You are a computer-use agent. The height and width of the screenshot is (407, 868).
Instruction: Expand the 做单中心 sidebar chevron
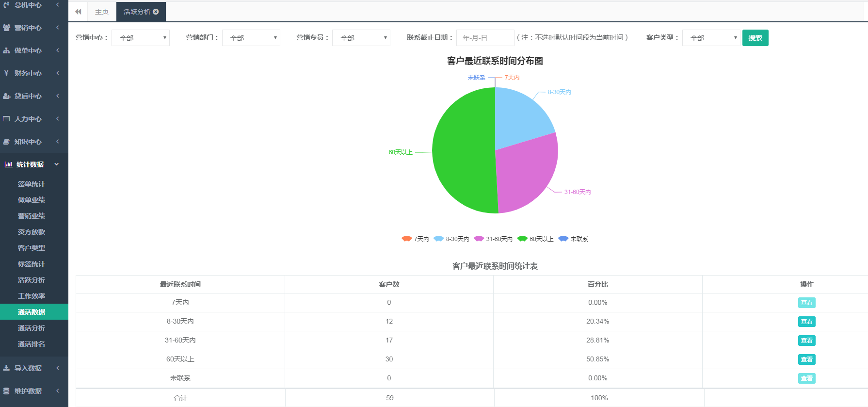click(58, 50)
